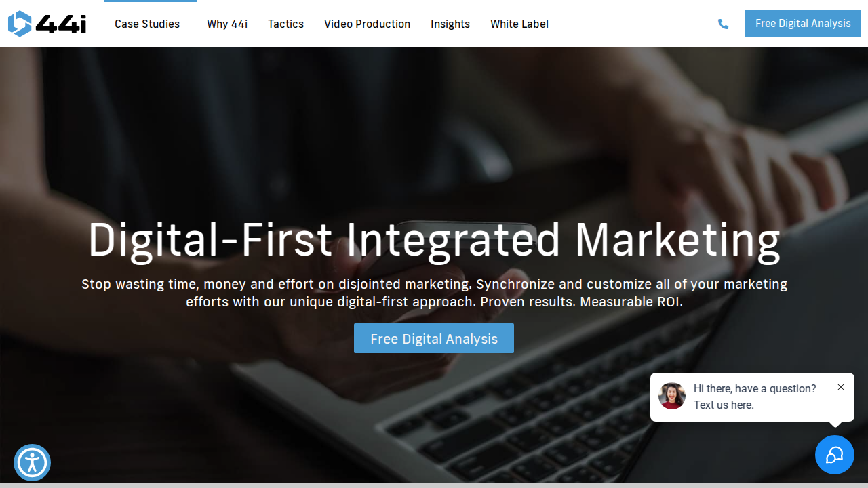Open the accessibility options icon
Screen dimensions: 868x488
[x=32, y=463]
